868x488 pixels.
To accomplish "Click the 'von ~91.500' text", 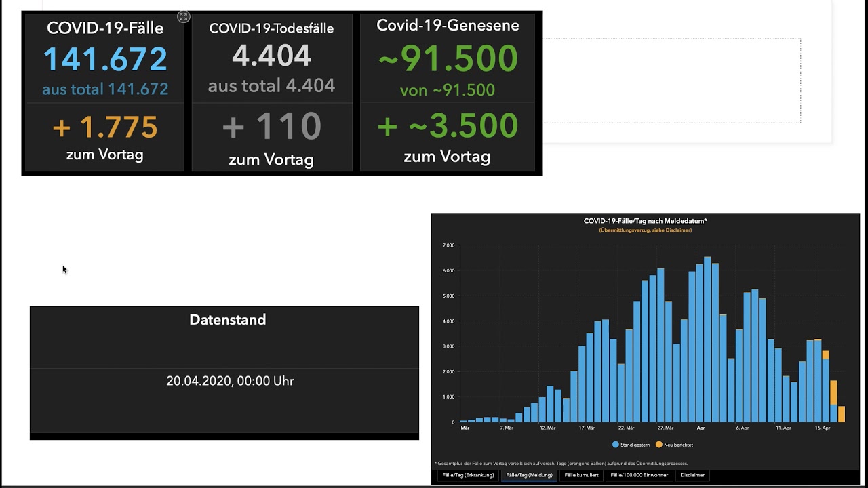I will (x=448, y=90).
